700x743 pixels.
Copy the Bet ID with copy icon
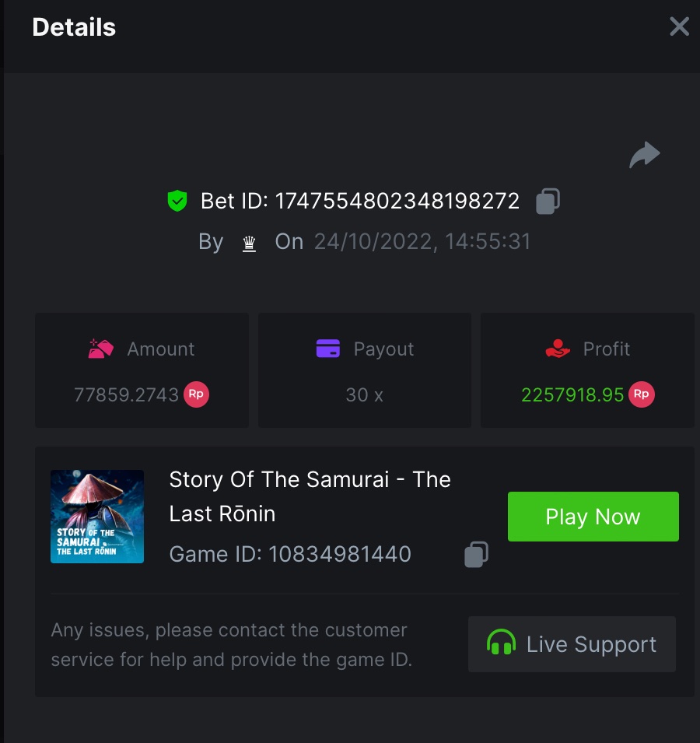pos(548,202)
